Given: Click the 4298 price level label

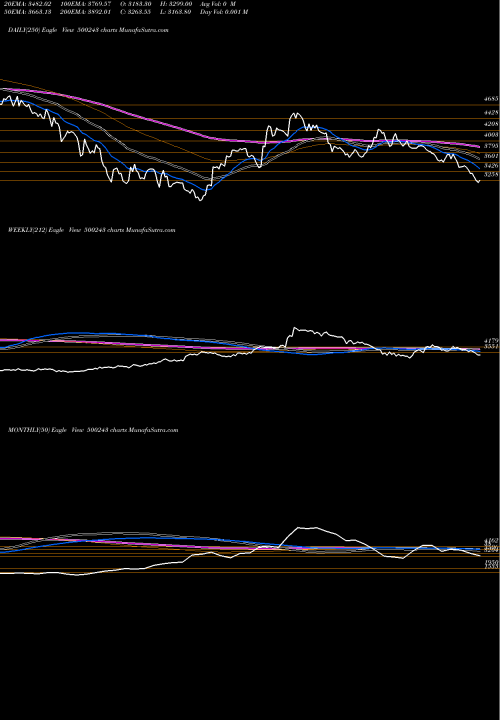Looking at the screenshot, I should point(491,124).
